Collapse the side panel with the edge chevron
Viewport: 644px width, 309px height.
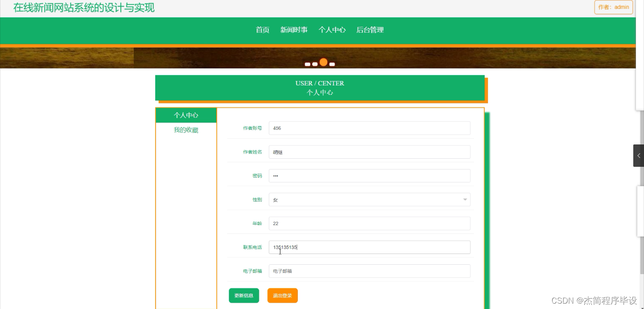click(x=639, y=155)
